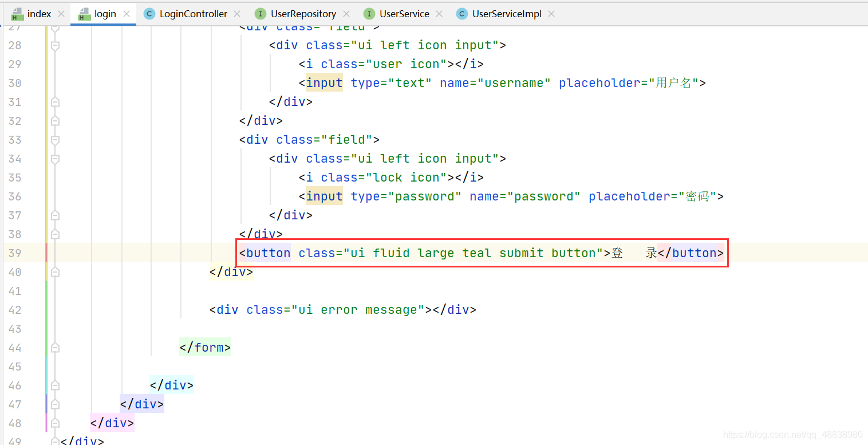Viewport: 868px width, 445px height.
Task: Click line number 42 in the gutter
Action: point(15,310)
